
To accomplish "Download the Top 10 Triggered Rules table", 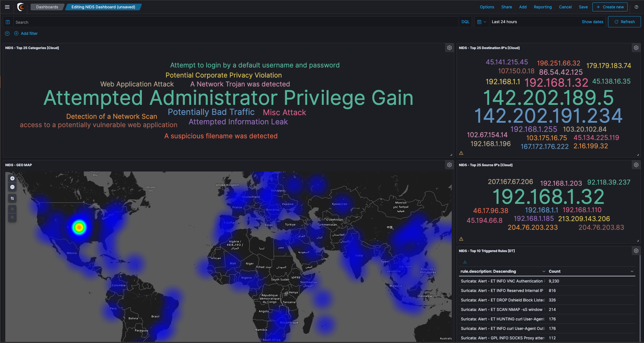I will coord(465,262).
